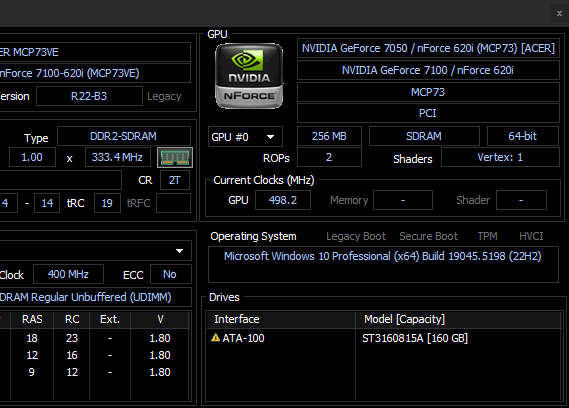Screen dimensions: 569x408
Task: Click the MCP73 GPU codename field
Action: coord(428,92)
